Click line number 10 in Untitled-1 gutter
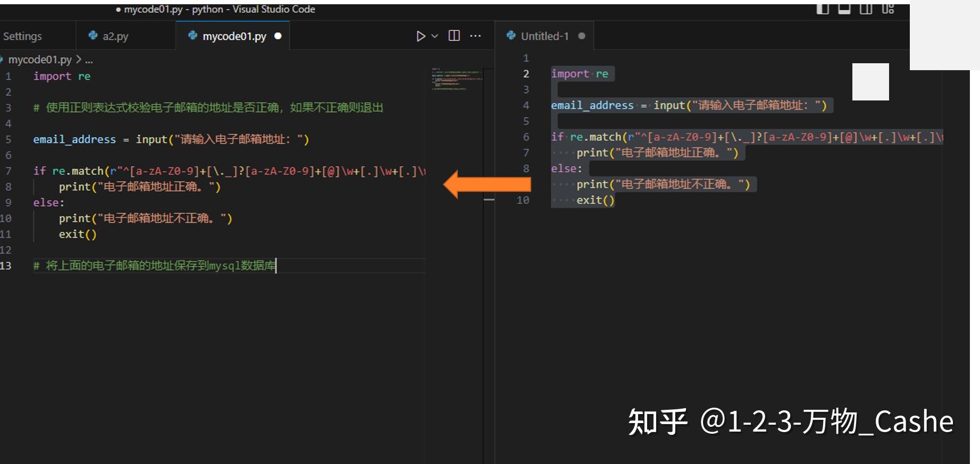The height and width of the screenshot is (464, 980). (523, 200)
